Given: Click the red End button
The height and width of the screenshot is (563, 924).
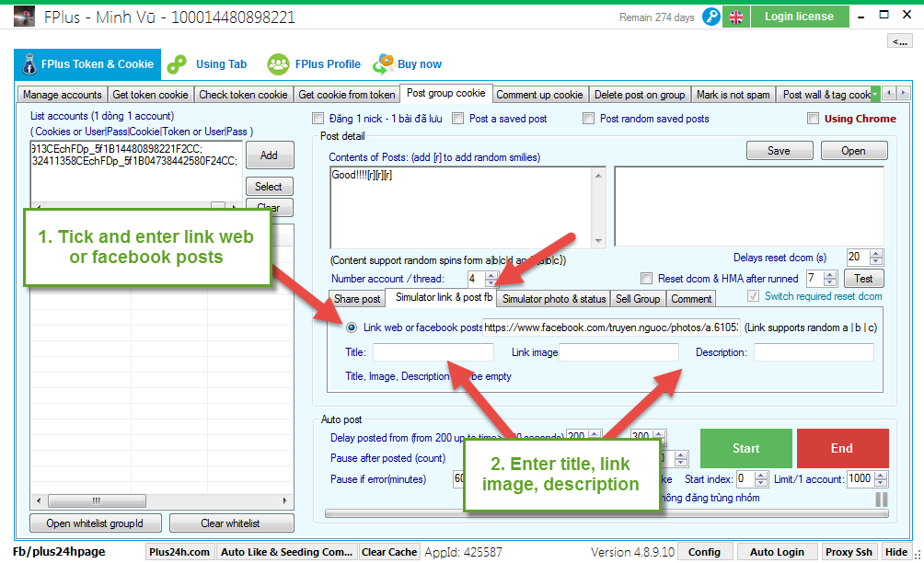Looking at the screenshot, I should [x=842, y=448].
